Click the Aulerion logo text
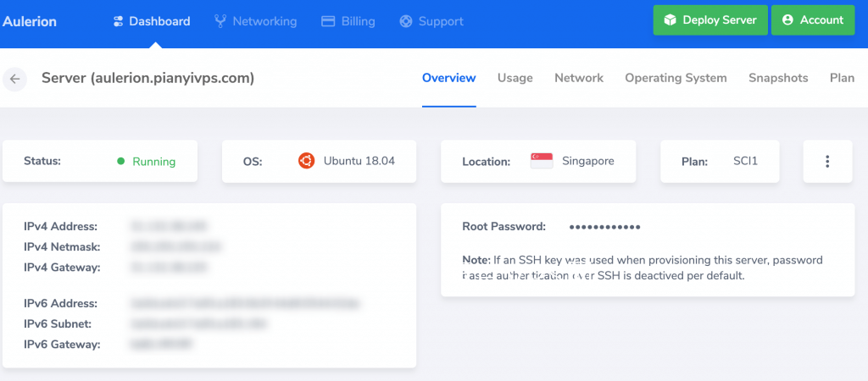 [30, 21]
